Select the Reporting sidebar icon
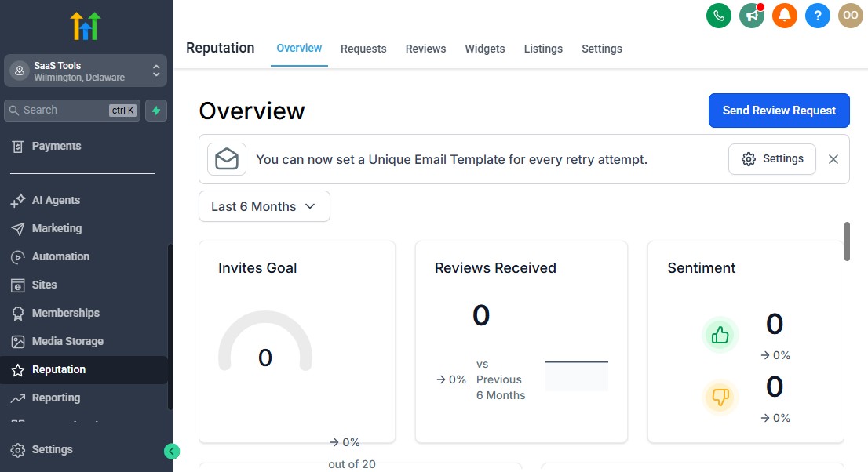This screenshot has width=868, height=472. [20, 398]
